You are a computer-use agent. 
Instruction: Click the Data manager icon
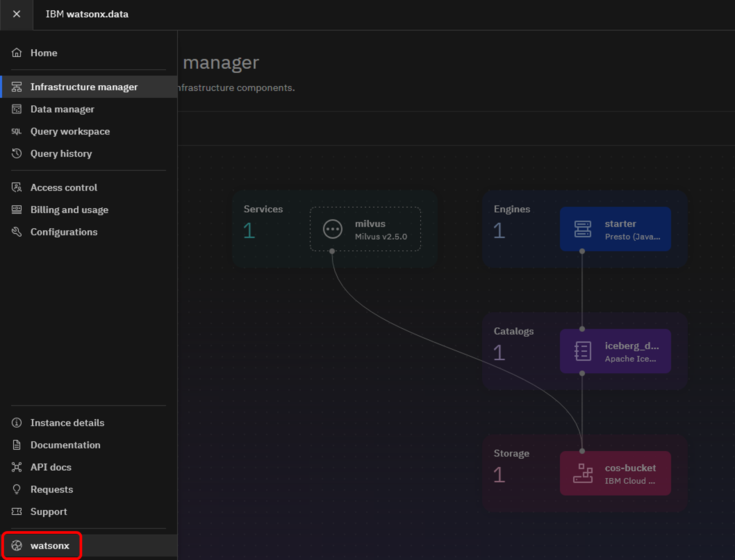coord(17,109)
